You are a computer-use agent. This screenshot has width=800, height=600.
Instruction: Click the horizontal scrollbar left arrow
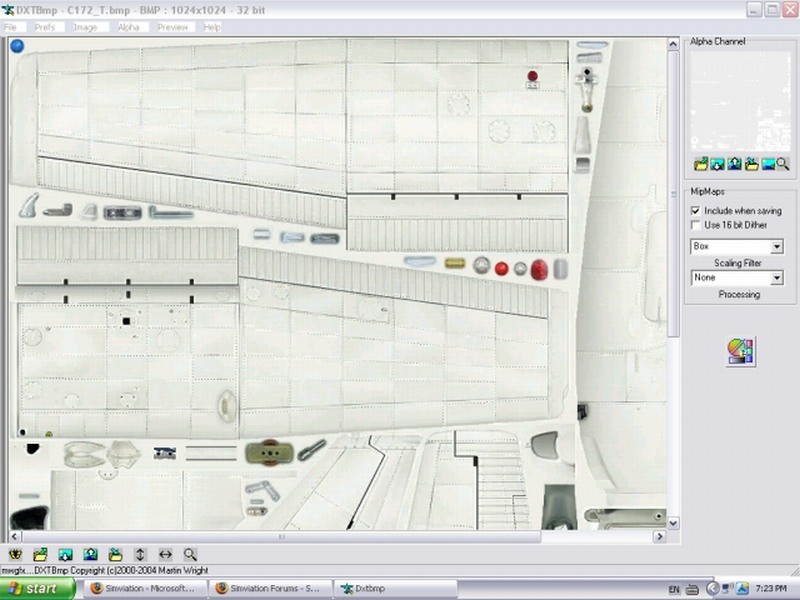(x=14, y=536)
